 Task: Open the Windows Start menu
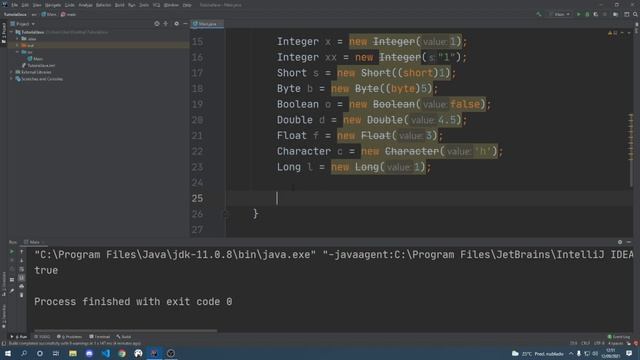(x=8, y=353)
